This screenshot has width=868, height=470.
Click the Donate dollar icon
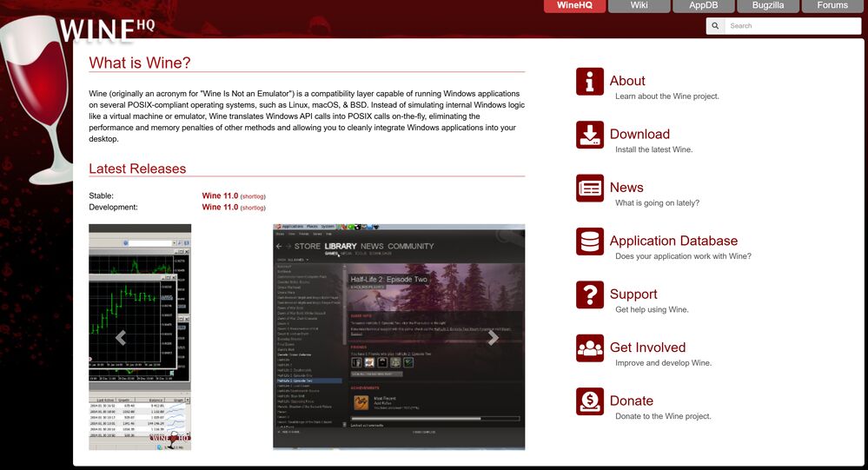[x=590, y=401]
